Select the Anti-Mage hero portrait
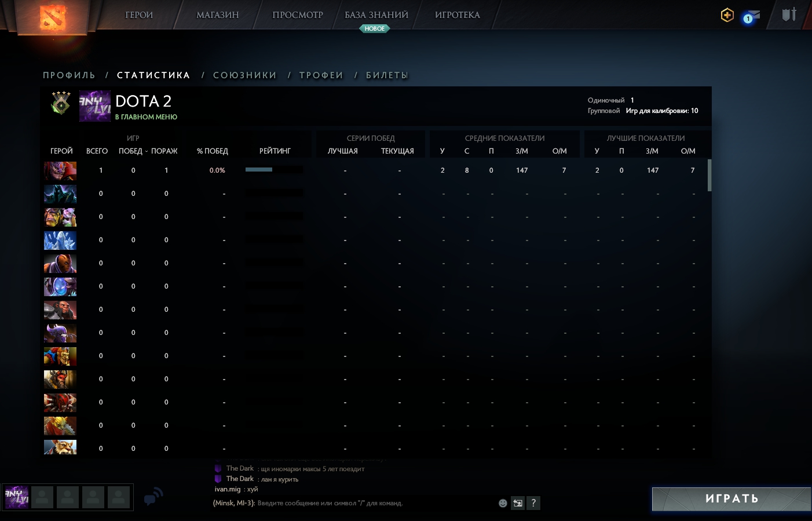Viewport: 812px width, 521px height. coord(60,264)
